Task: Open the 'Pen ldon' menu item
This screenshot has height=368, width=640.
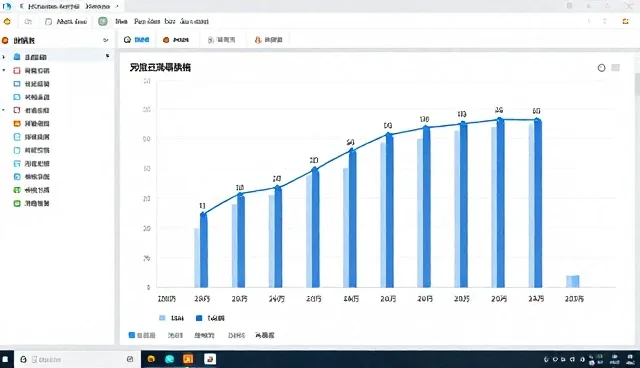Action: (147, 21)
